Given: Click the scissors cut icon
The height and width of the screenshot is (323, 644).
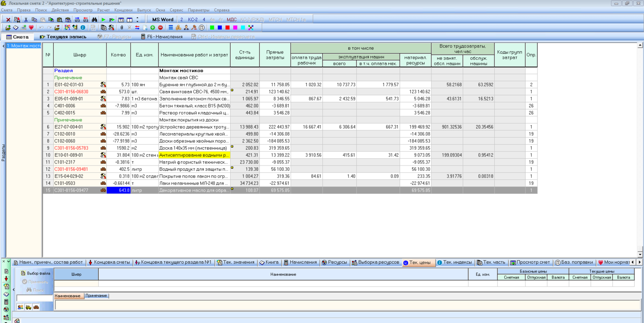Looking at the screenshot, I should point(26,20).
